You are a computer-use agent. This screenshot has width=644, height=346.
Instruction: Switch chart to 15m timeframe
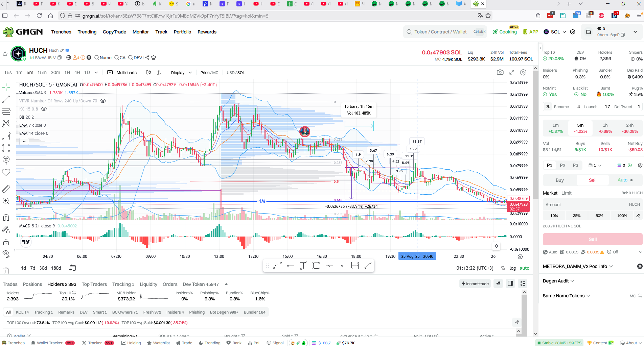pos(42,72)
